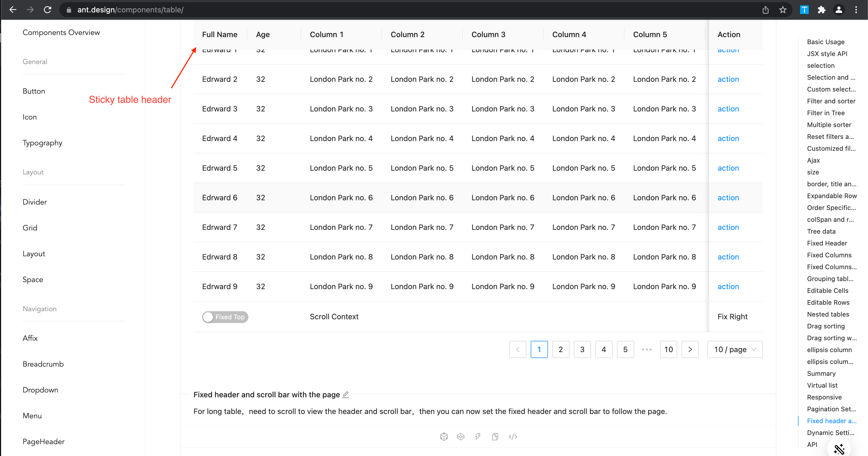Open demo in StackBlitz lightning icon
The width and height of the screenshot is (868, 456).
tap(478, 436)
